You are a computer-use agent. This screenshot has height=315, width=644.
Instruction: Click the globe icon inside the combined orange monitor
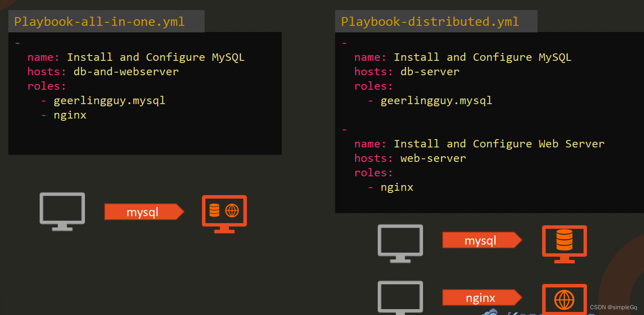[x=232, y=210]
